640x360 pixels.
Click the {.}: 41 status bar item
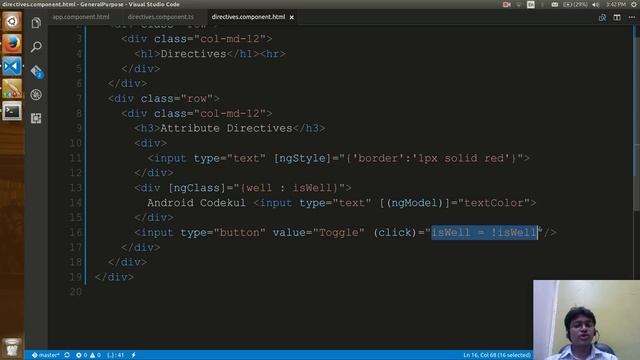coord(116,355)
